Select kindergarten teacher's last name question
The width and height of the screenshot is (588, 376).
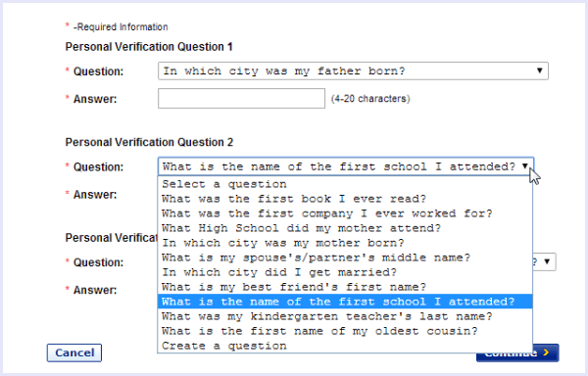(x=345, y=316)
